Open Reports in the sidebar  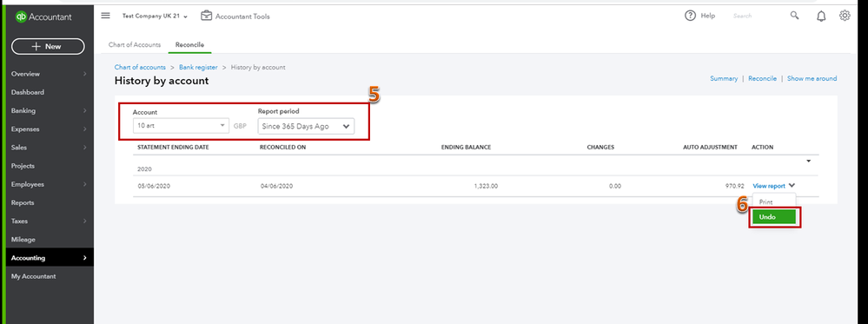(23, 202)
